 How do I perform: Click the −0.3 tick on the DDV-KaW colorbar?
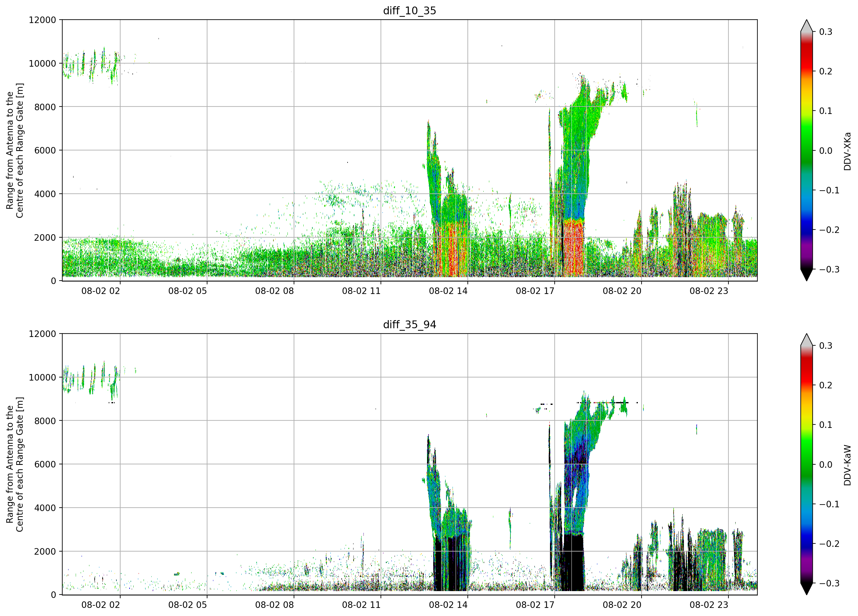point(829,583)
